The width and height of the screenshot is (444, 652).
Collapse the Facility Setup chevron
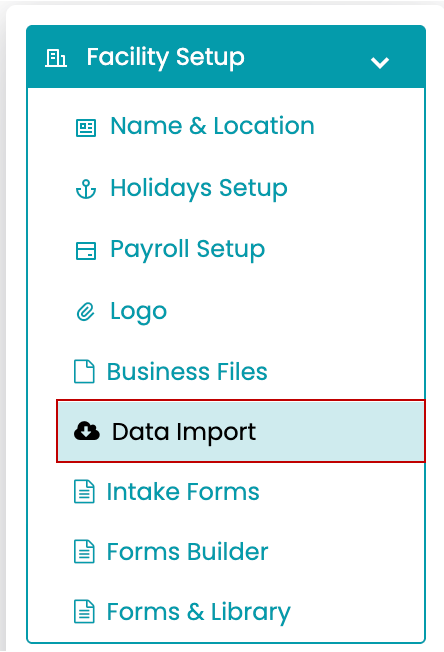380,63
